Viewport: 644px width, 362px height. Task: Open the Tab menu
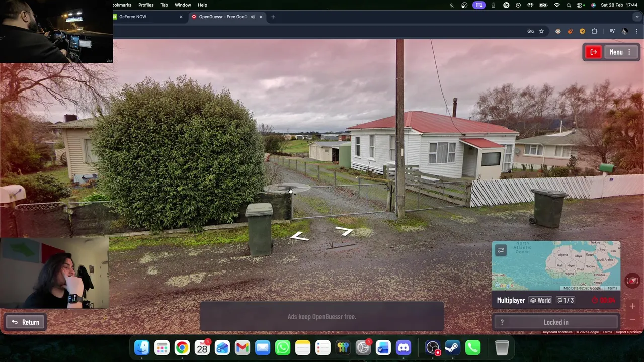[x=164, y=5]
